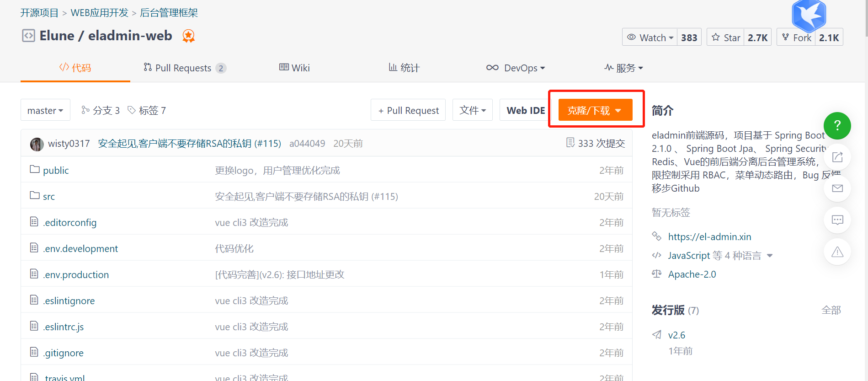Click the src folder icon
The width and height of the screenshot is (868, 381).
(35, 195)
